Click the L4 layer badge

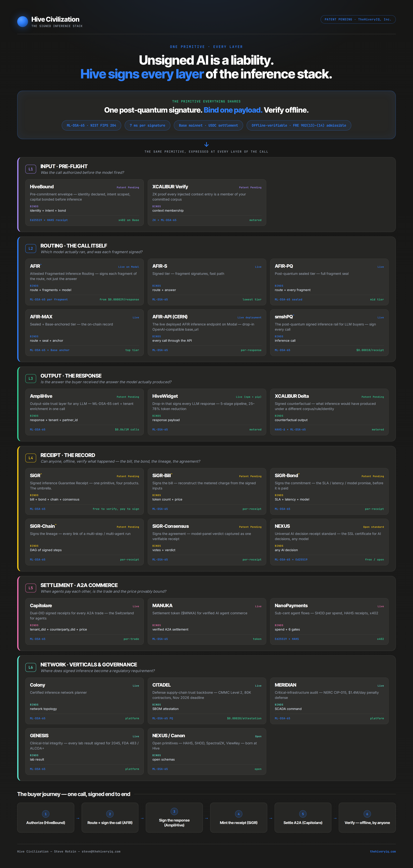(x=31, y=458)
